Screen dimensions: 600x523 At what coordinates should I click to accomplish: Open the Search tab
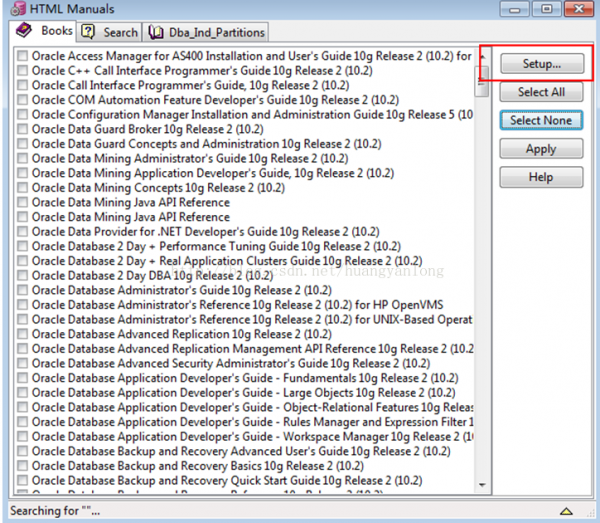(x=109, y=32)
